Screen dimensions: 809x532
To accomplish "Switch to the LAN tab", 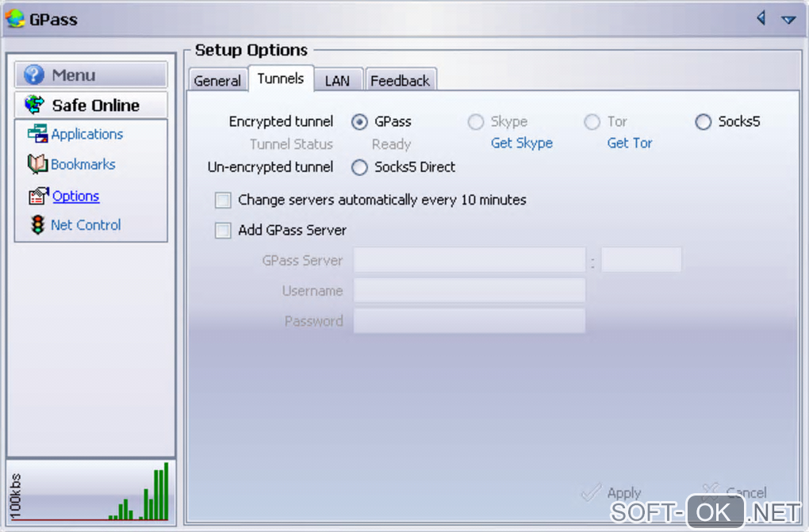I will pyautogui.click(x=337, y=81).
